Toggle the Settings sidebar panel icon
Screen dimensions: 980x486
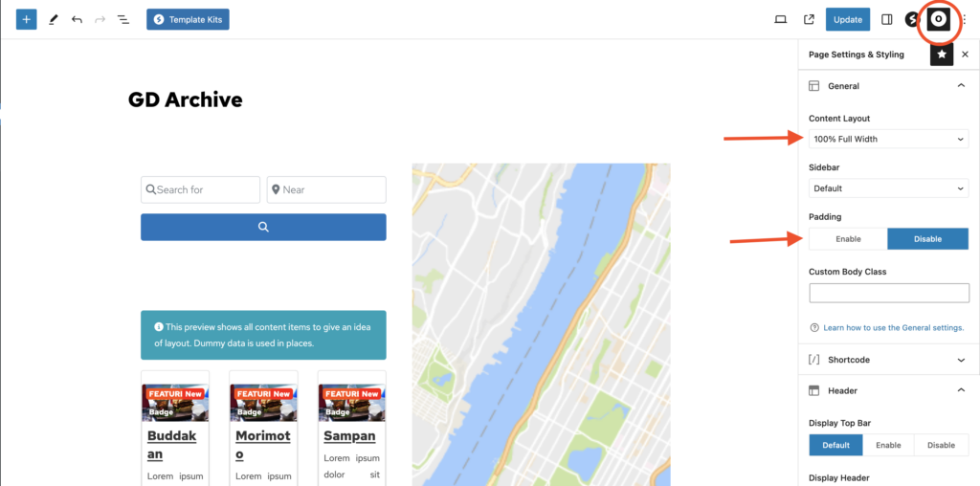[886, 19]
